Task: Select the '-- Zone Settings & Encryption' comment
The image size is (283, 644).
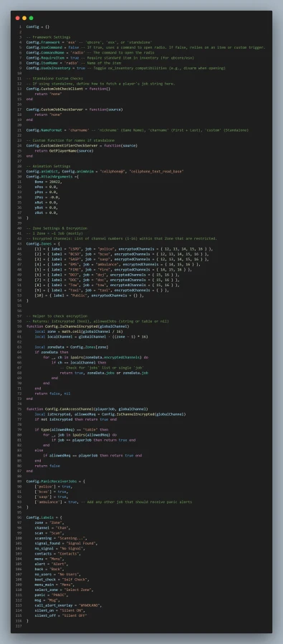Action: tap(57, 228)
